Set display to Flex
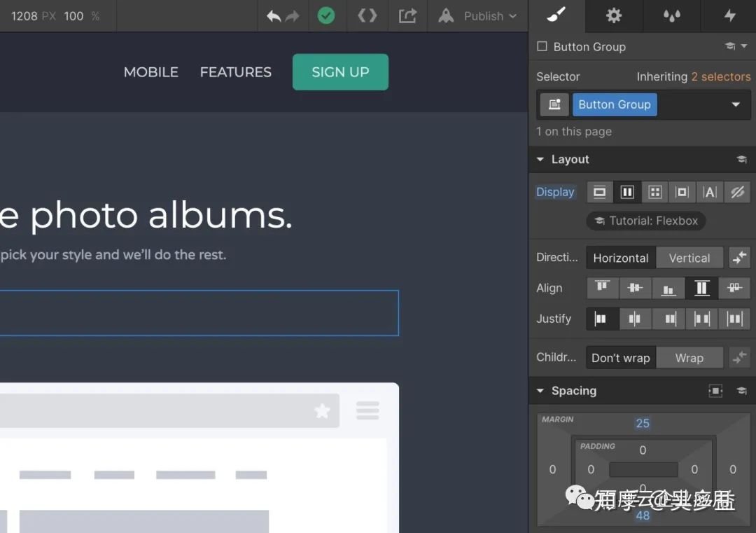The image size is (756, 533). (x=626, y=193)
